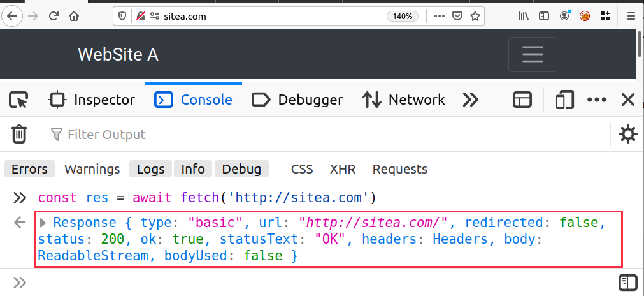Open the Library bookmarks and history icon

click(523, 17)
